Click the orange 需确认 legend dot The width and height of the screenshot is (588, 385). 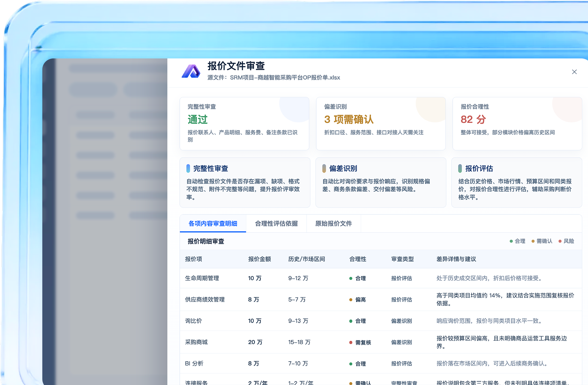(x=533, y=241)
